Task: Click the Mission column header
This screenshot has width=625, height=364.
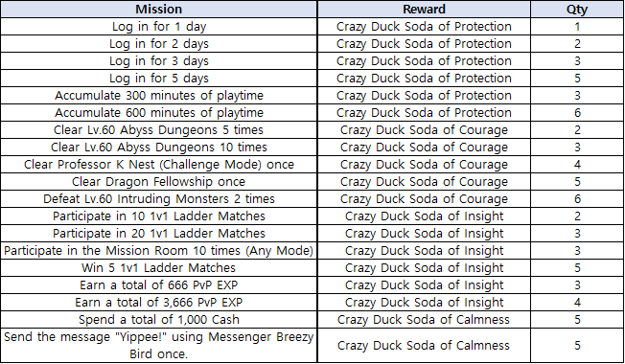Action: point(158,10)
